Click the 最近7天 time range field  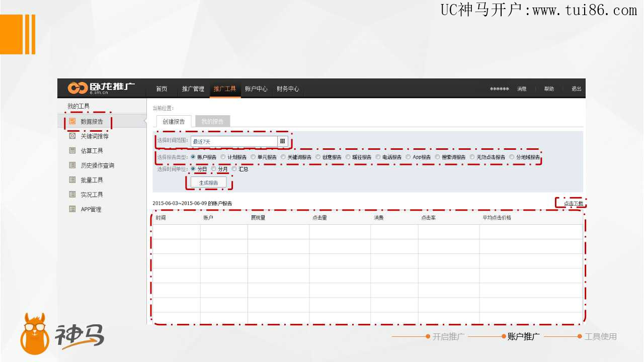coord(234,141)
